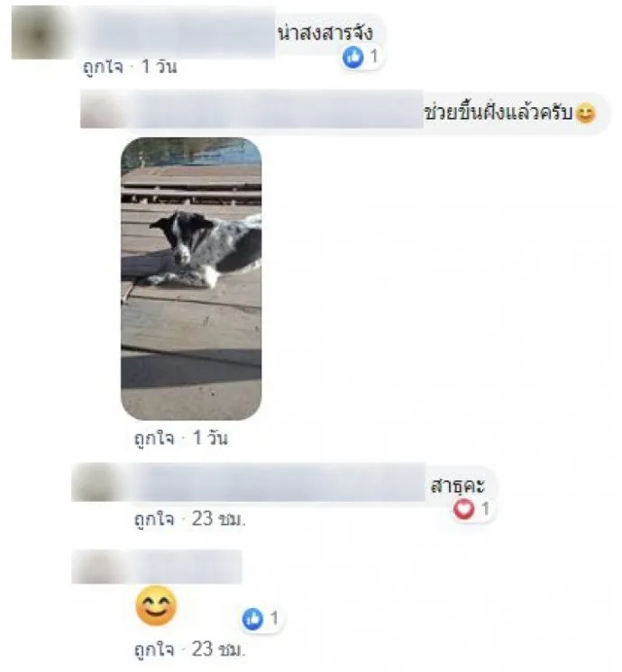
Task: Open the "23 ชม." timestamp under emoji sticker
Action: (219, 649)
